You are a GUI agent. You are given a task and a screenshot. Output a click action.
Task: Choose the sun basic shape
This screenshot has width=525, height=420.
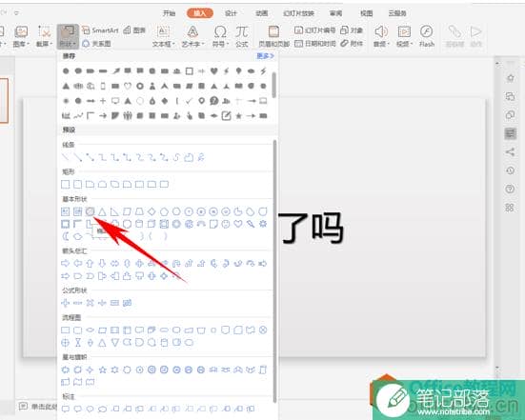click(x=263, y=224)
